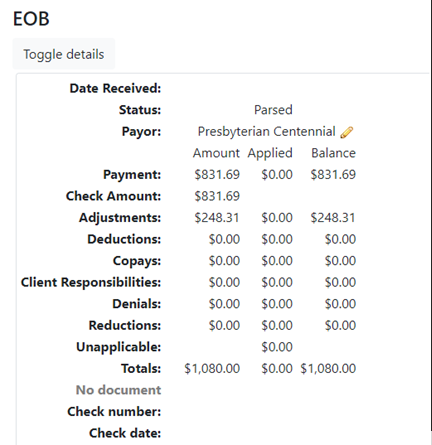Viewport: 432px width, 445px height.
Task: Click the Unapplicable applied value $0.00
Action: 277,347
